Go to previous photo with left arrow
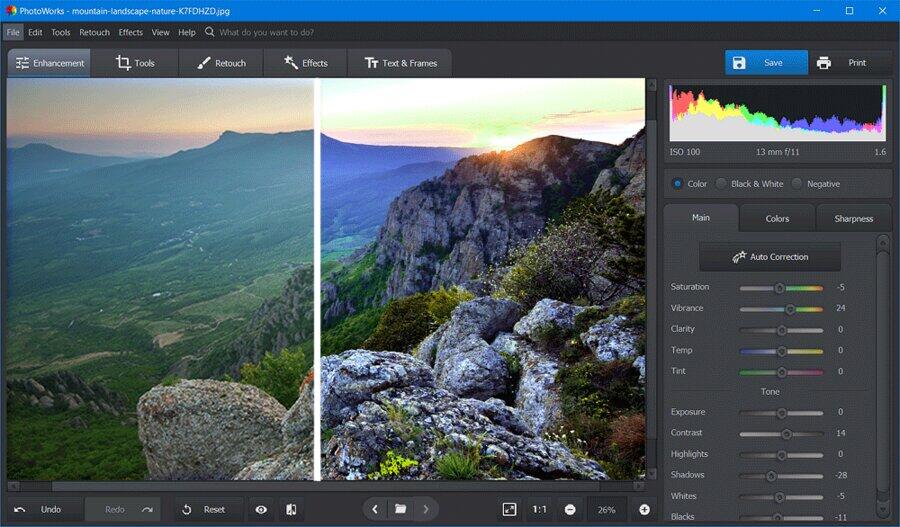 [x=375, y=509]
